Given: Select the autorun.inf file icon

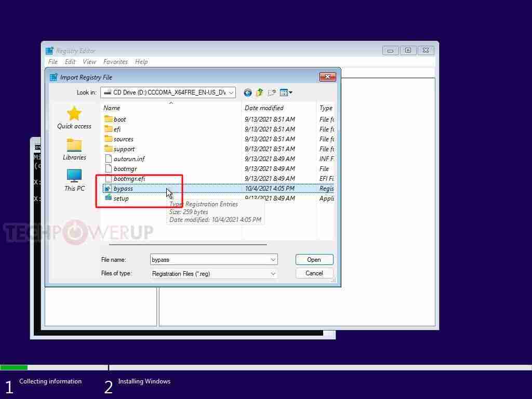Looking at the screenshot, I should pos(108,158).
